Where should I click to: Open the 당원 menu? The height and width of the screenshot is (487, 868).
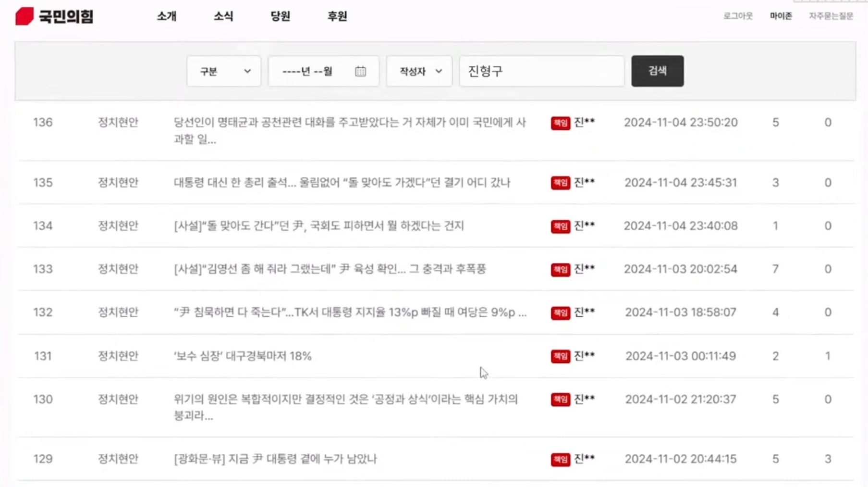coord(281,16)
